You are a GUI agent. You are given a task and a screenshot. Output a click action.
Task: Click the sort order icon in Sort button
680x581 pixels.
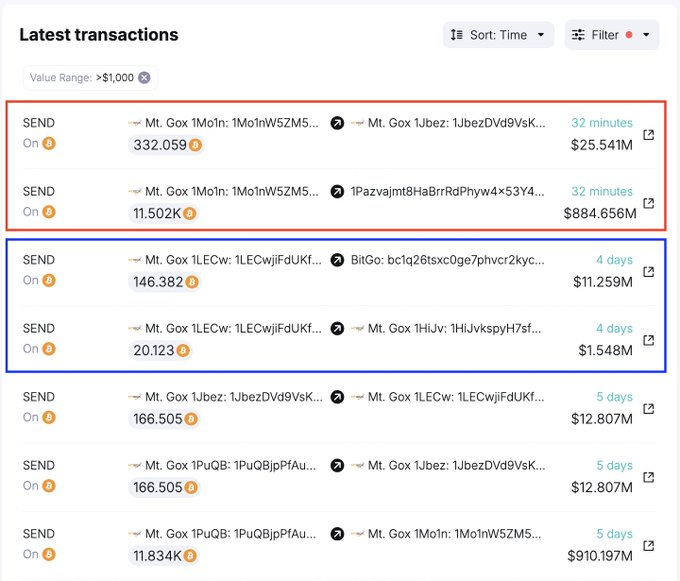tap(457, 35)
